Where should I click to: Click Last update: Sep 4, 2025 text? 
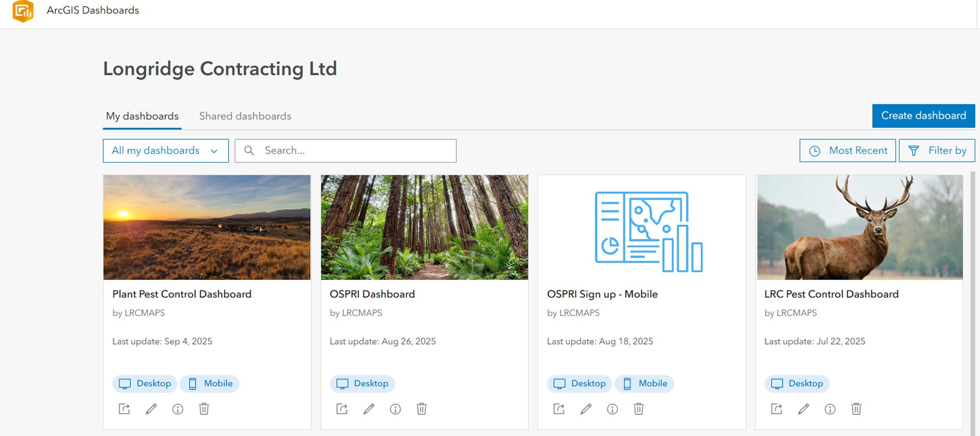click(x=162, y=341)
